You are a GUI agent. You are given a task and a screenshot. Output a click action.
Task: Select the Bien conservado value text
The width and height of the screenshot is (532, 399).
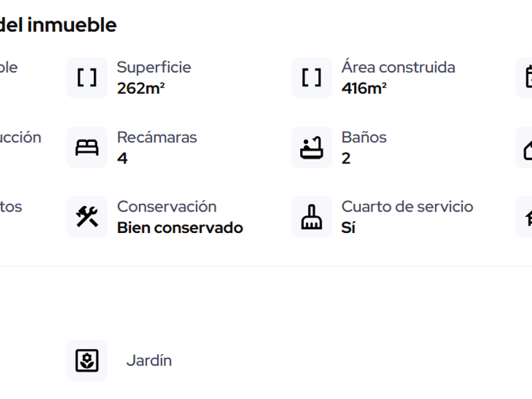(x=180, y=227)
